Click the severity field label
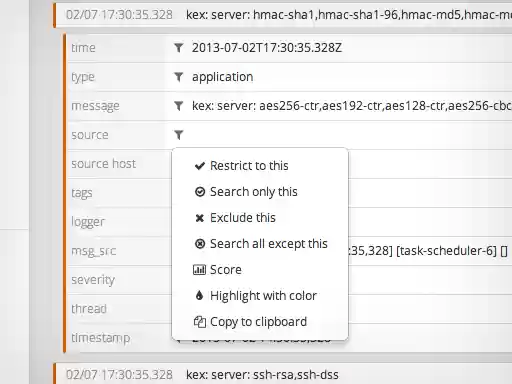This screenshot has height=384, width=512. tap(93, 280)
